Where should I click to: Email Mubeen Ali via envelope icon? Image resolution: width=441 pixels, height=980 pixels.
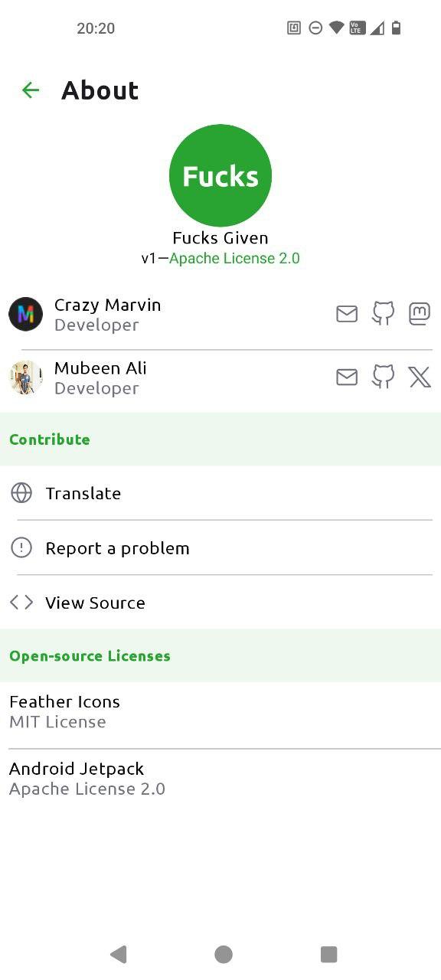pyautogui.click(x=347, y=377)
